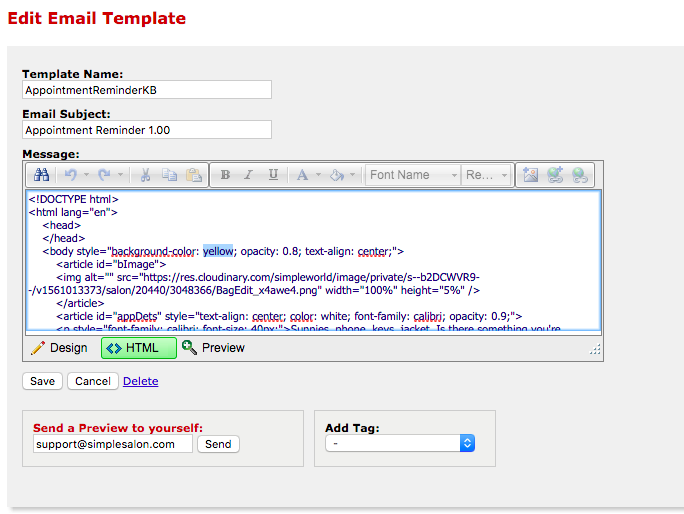Click the Save button
The image size is (684, 514).
(x=42, y=381)
